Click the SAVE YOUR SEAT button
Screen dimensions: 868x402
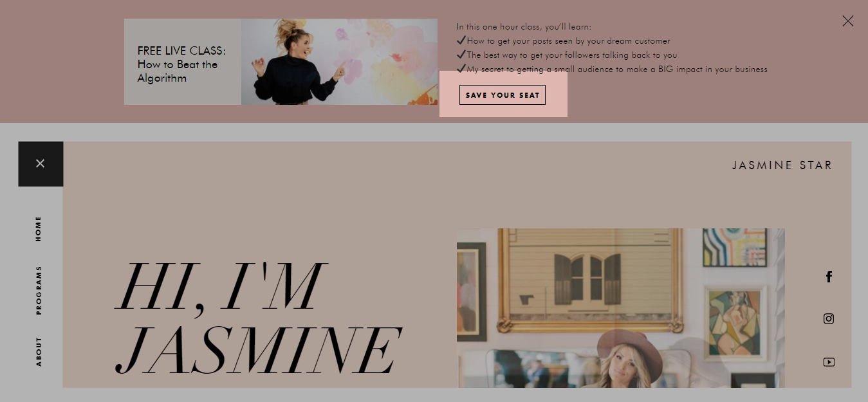pos(503,95)
